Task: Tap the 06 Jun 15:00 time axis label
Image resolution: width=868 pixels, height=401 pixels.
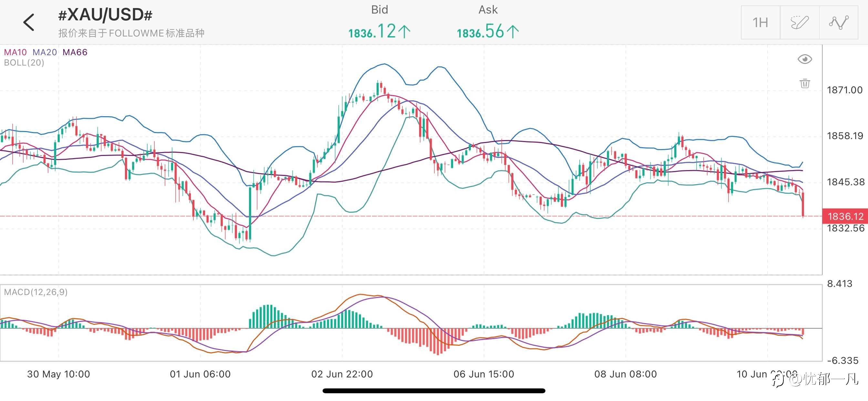Action: pos(483,374)
